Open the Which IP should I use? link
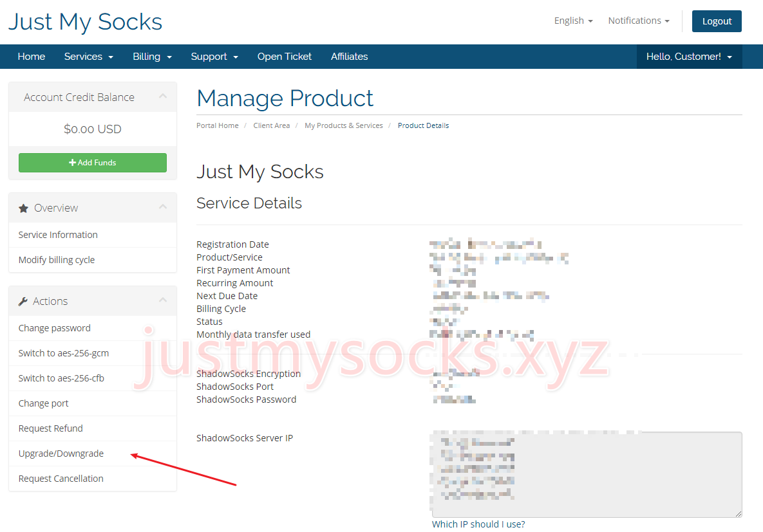This screenshot has height=532, width=763. (478, 524)
